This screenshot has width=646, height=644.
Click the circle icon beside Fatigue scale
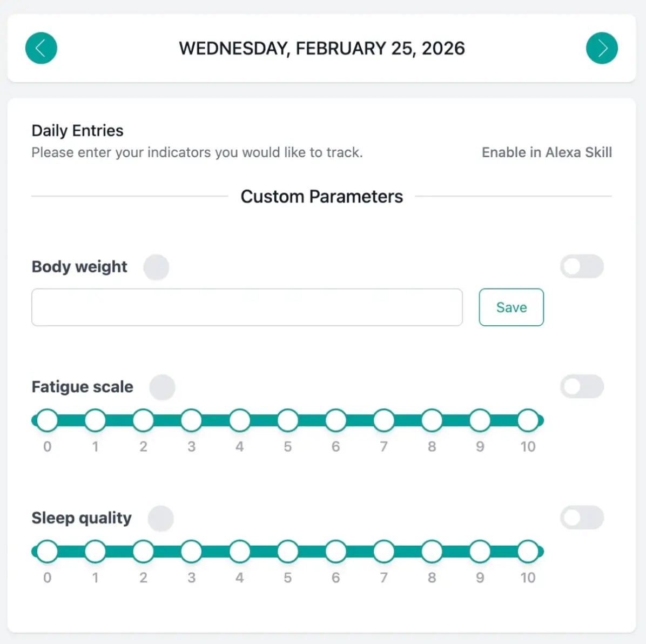point(163,387)
